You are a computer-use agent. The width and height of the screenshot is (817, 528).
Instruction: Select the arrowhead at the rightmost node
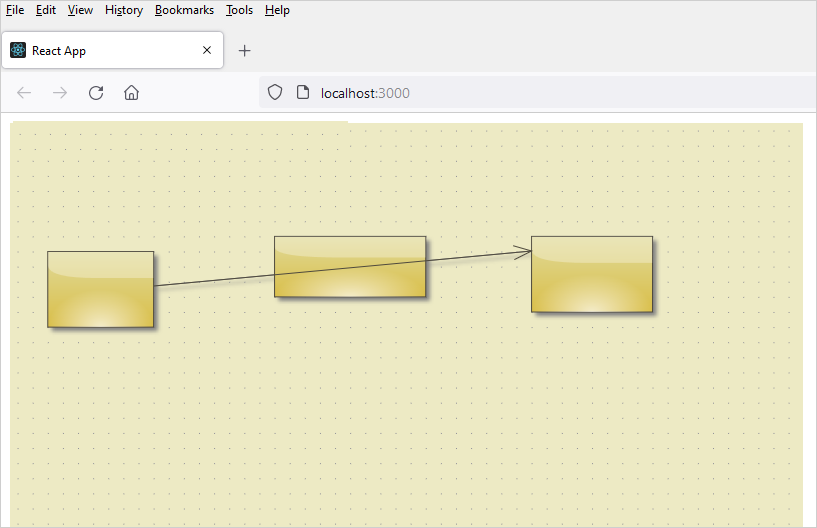[x=524, y=252]
